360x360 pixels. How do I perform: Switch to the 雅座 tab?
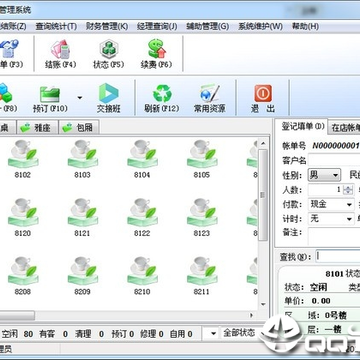pos(38,127)
